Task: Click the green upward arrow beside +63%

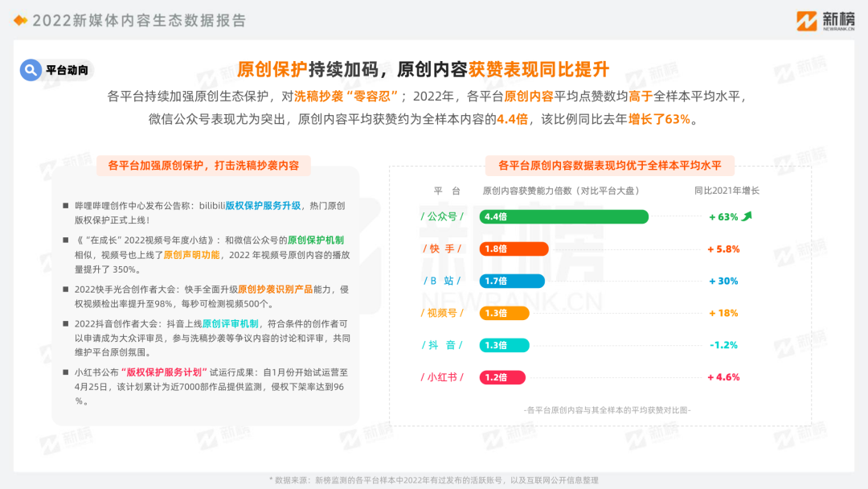Action: pos(747,216)
